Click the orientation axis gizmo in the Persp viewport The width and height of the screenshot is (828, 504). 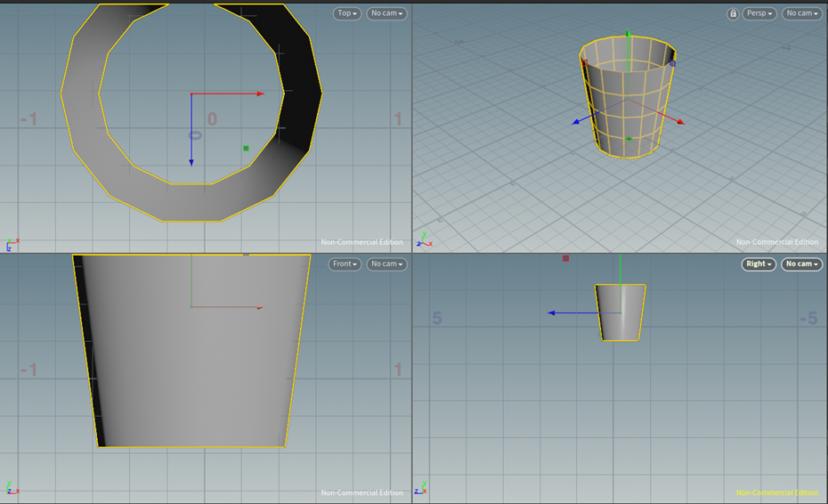[x=424, y=240]
